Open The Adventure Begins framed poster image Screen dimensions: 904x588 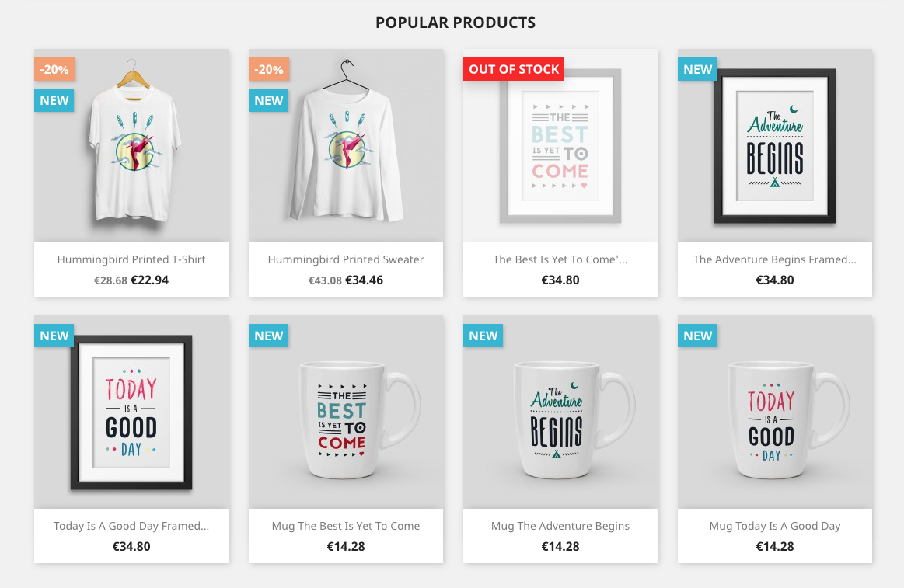[x=775, y=145]
